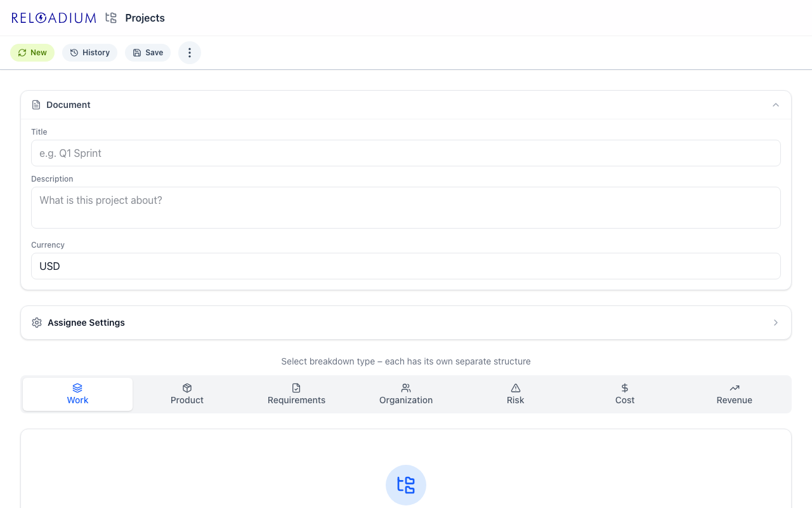Screen dimensions: 812x508
Task: Select the Requirements breakdown tab
Action: tap(296, 394)
